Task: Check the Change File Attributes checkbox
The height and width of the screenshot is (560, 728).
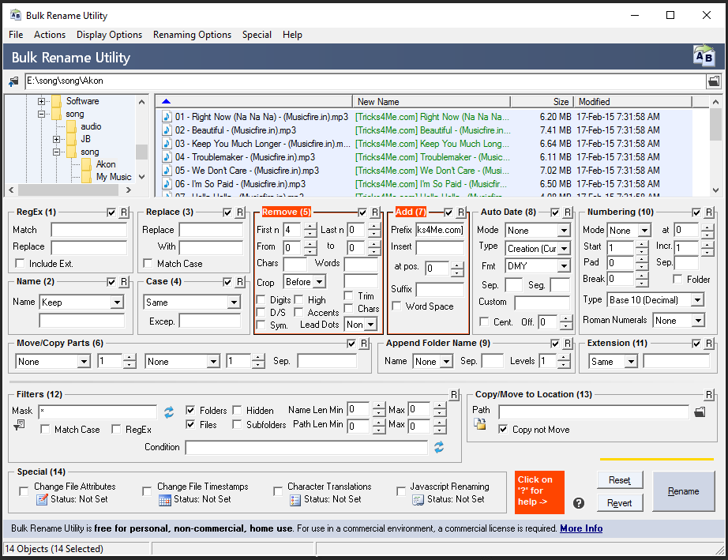Action: pyautogui.click(x=24, y=491)
